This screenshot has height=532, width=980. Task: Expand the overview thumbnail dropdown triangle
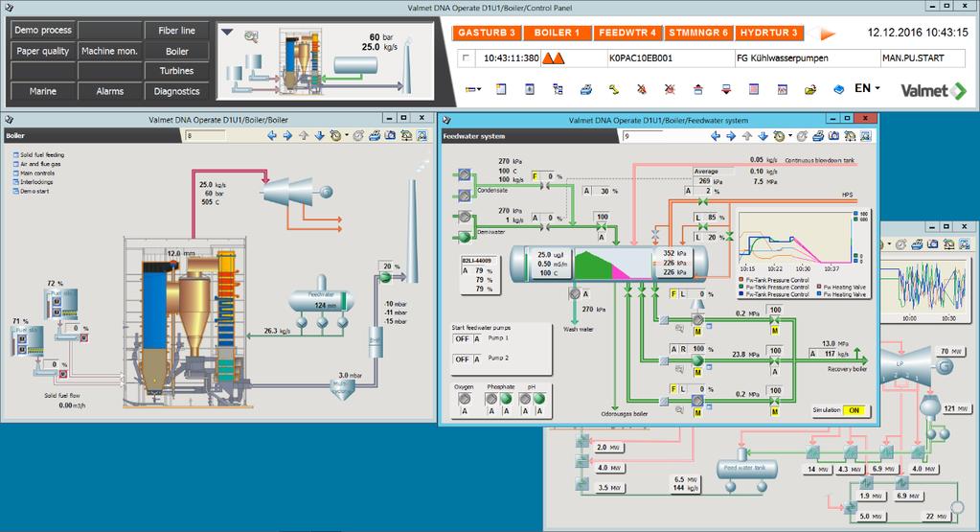pos(227,32)
